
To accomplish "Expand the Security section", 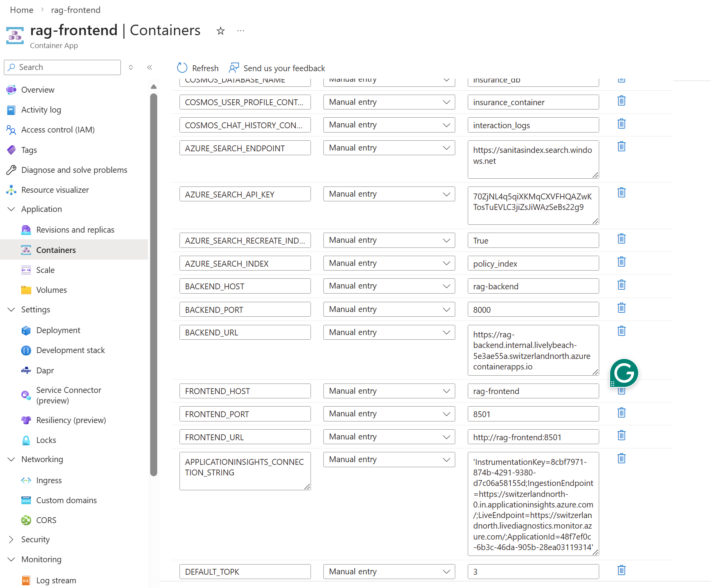I will click(12, 540).
